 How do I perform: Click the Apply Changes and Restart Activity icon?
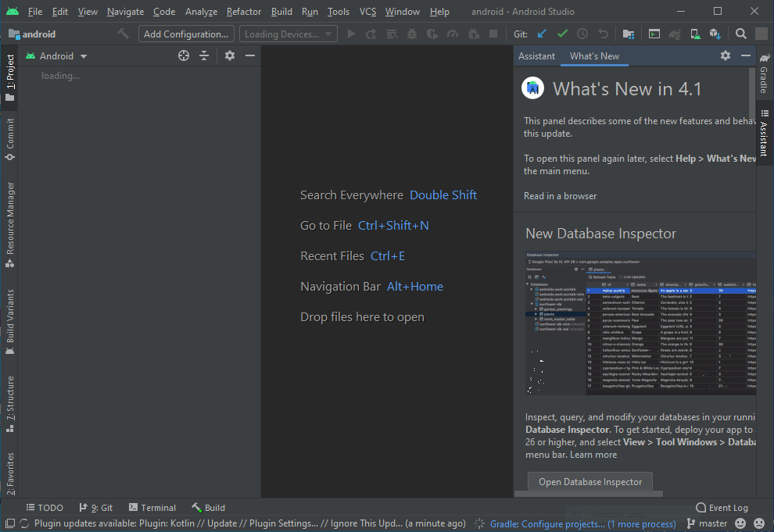[371, 34]
